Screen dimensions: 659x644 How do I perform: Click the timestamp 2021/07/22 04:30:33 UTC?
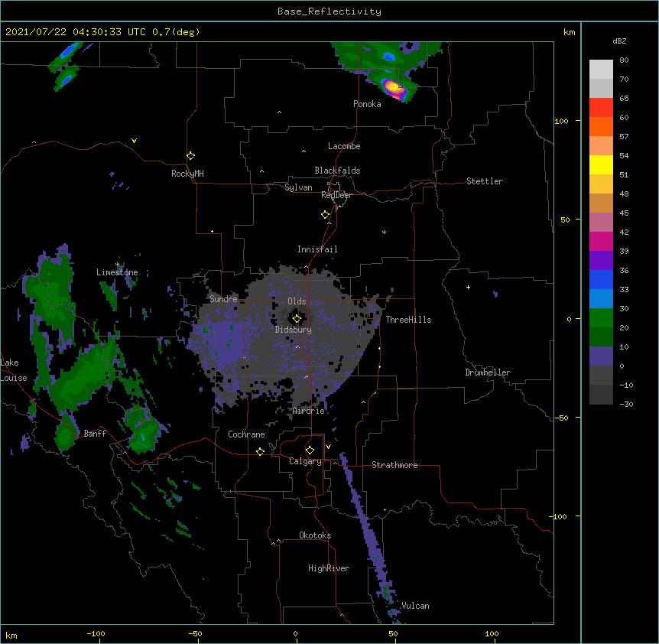coord(76,32)
